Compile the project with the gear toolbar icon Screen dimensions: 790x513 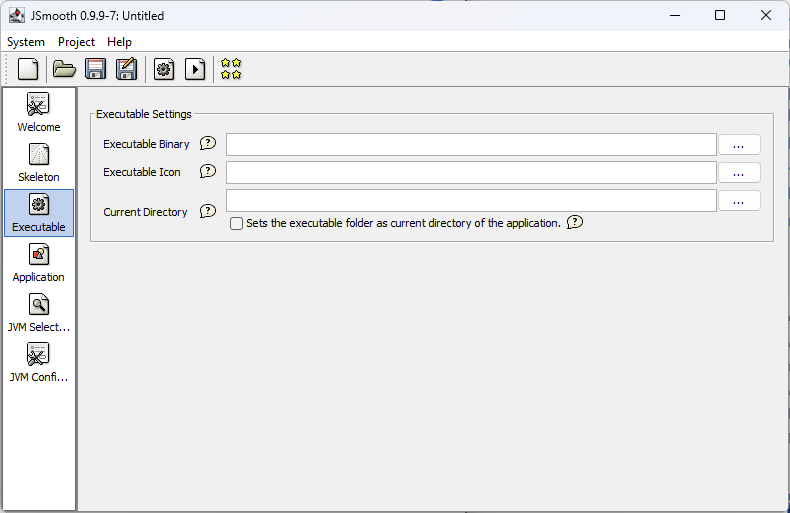[164, 69]
